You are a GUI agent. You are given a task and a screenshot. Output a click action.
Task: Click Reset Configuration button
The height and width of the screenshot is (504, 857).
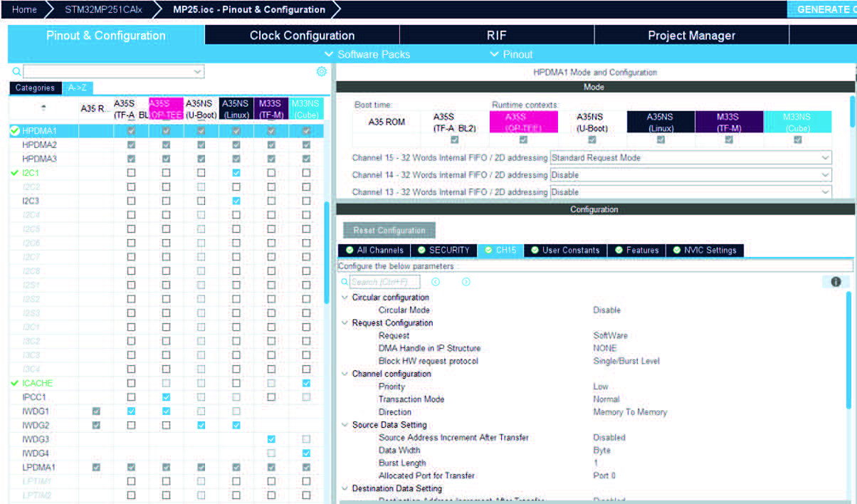tap(389, 231)
